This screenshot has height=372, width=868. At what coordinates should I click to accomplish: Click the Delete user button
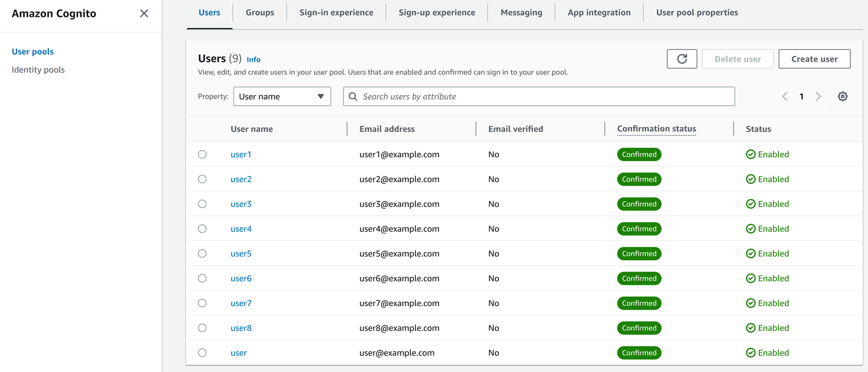pos(737,59)
